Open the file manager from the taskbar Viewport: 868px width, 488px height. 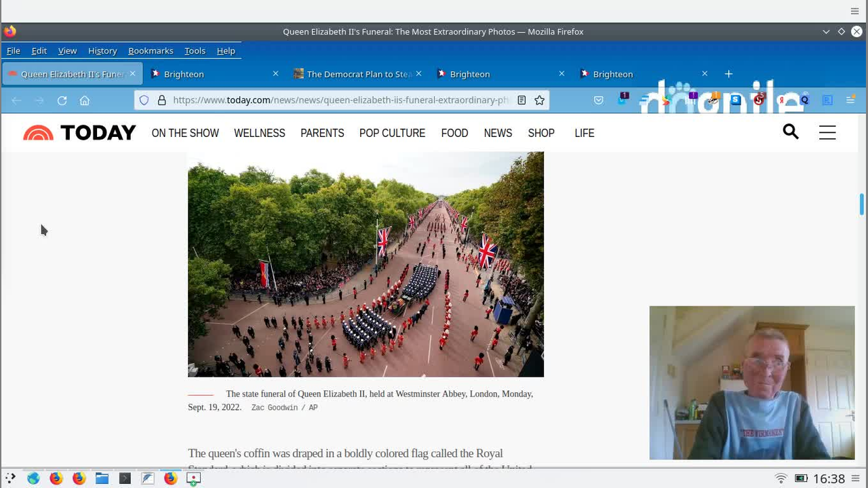[x=102, y=479]
